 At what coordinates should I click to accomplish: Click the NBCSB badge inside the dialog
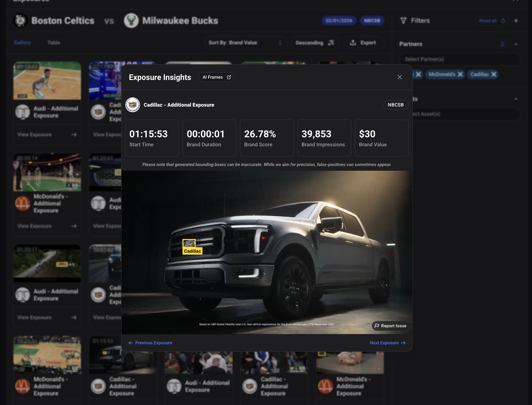pyautogui.click(x=396, y=105)
